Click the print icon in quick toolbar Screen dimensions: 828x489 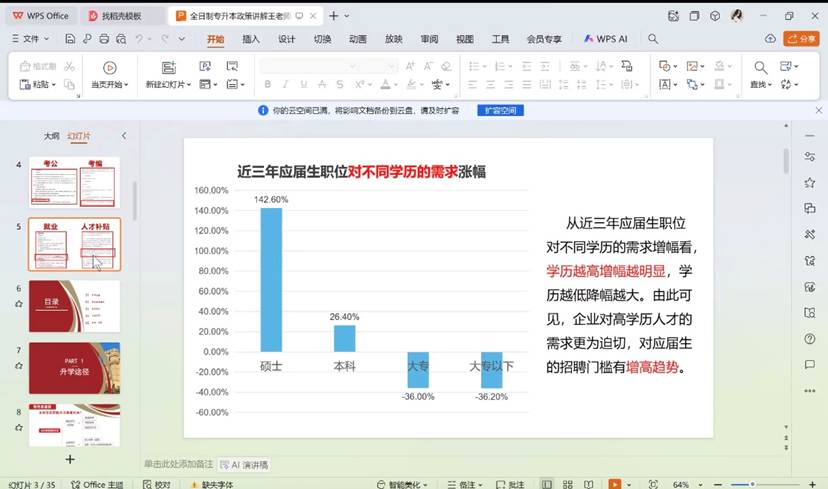click(x=104, y=39)
